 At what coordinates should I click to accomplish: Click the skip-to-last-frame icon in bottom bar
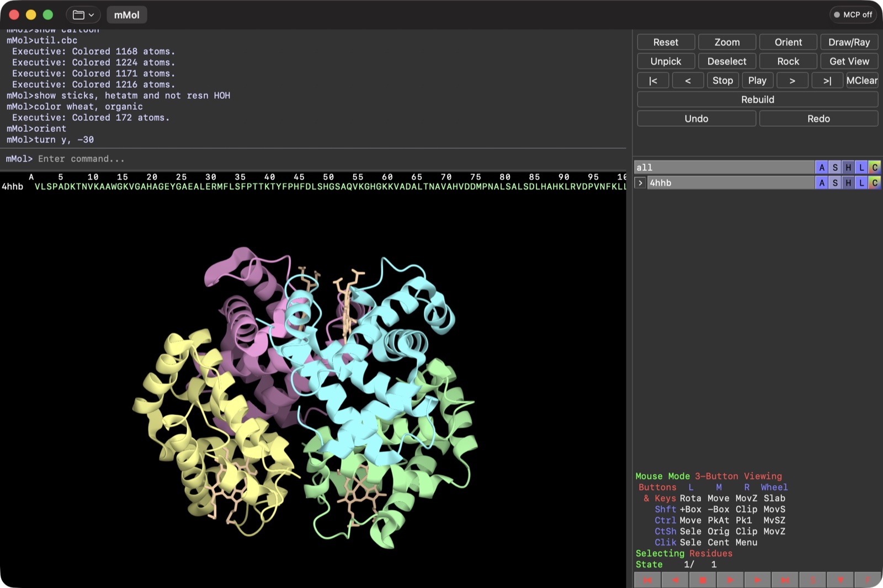coord(785,580)
